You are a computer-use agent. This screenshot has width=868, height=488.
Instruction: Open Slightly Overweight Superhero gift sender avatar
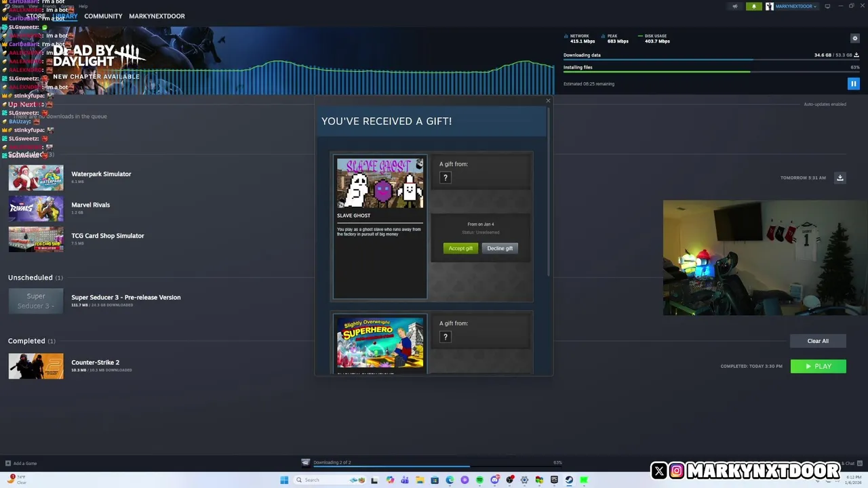tap(446, 337)
